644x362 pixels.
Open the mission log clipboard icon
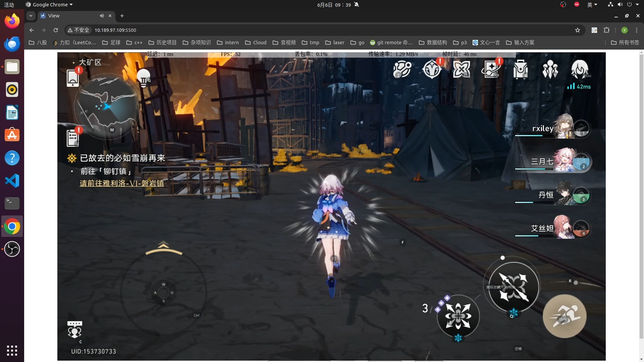click(x=73, y=138)
